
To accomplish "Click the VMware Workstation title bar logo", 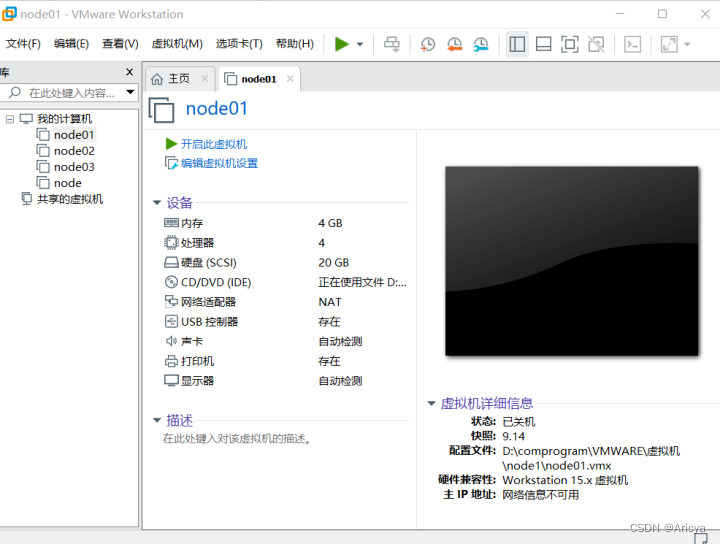I will (x=9, y=14).
